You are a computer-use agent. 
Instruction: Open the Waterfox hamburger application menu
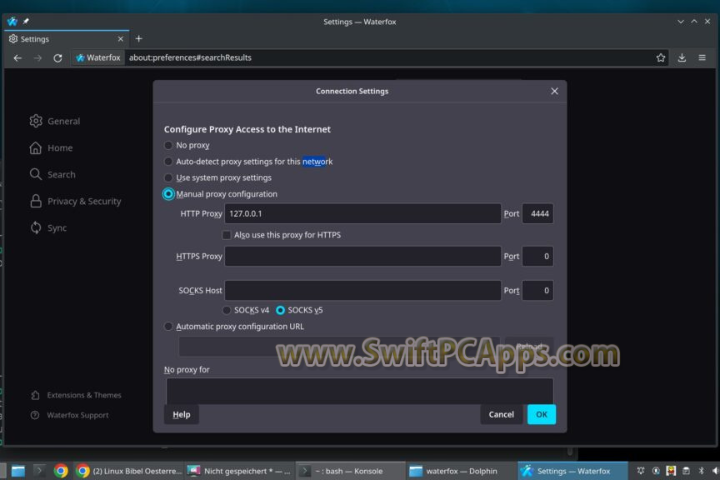point(702,58)
